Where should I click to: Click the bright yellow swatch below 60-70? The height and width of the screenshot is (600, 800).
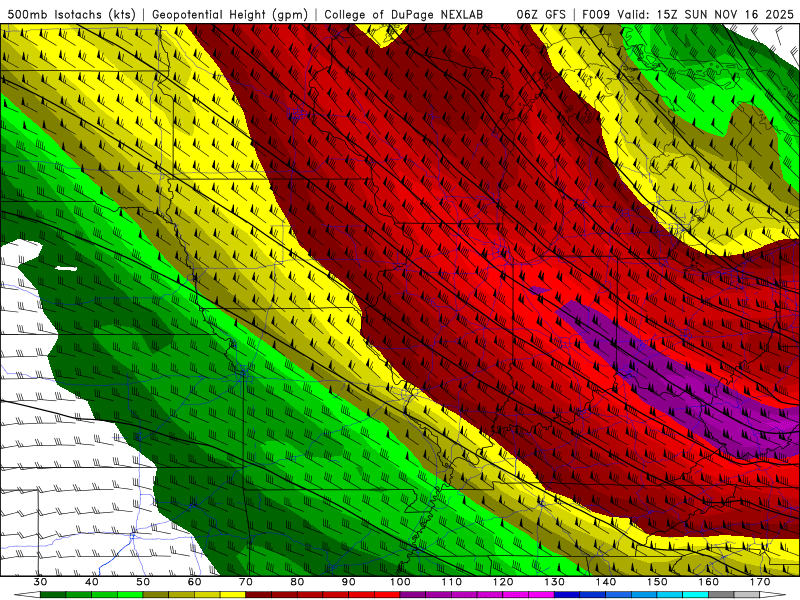coord(233,595)
